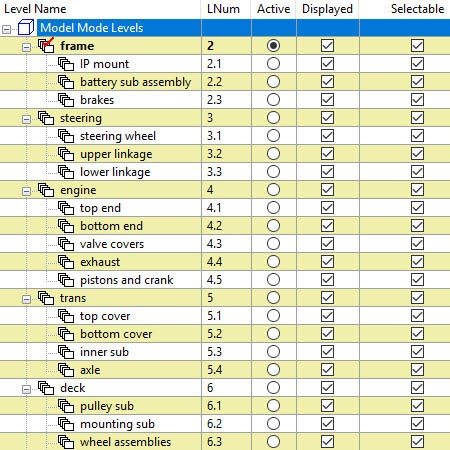450x450 pixels.
Task: Uncheck Displayed for battery sub assembly
Action: (327, 82)
